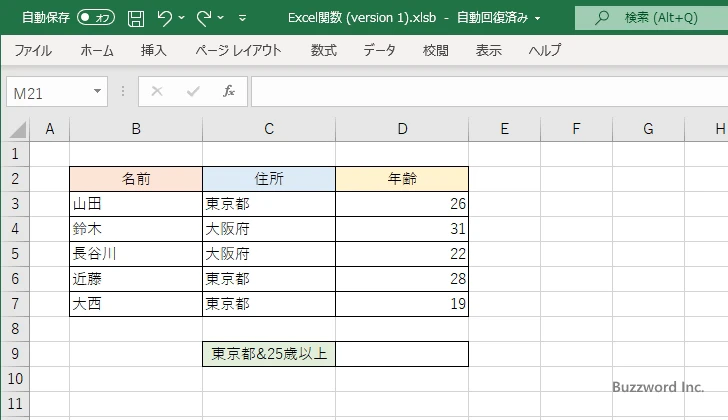This screenshot has height=420, width=728.
Task: Select row 5 header
Action: (x=15, y=254)
